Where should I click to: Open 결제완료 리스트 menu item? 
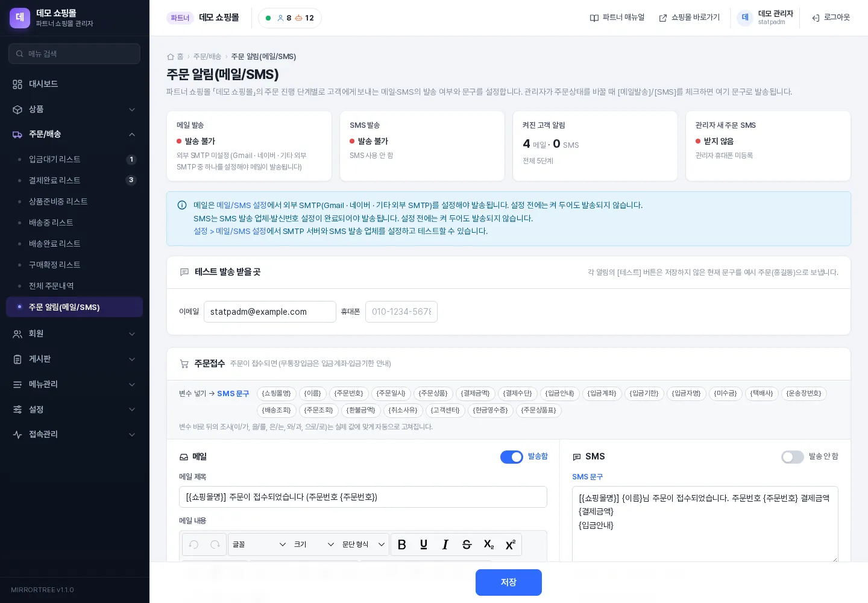(x=74, y=181)
